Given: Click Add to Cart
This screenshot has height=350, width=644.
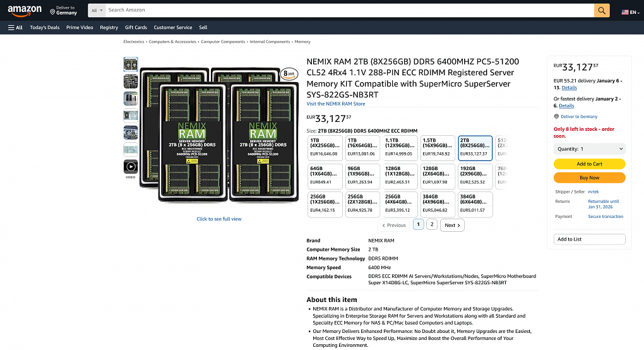Looking at the screenshot, I should tap(589, 164).
